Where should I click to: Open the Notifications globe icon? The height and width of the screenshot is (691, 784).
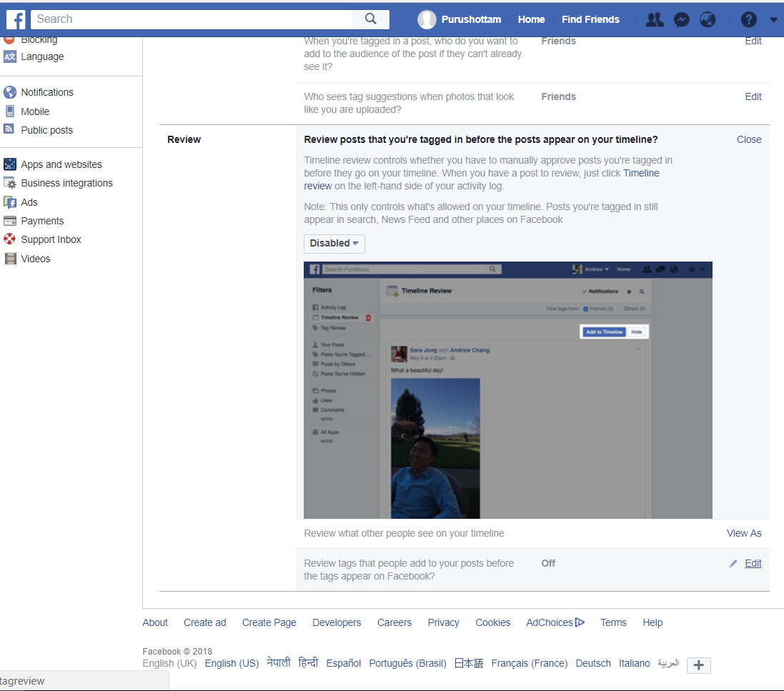(x=708, y=19)
